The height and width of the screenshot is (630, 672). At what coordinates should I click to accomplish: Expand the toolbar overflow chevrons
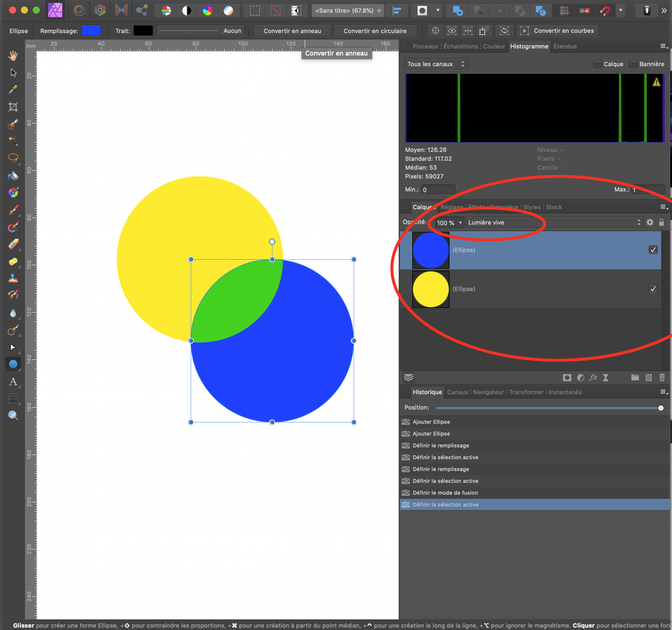664,11
